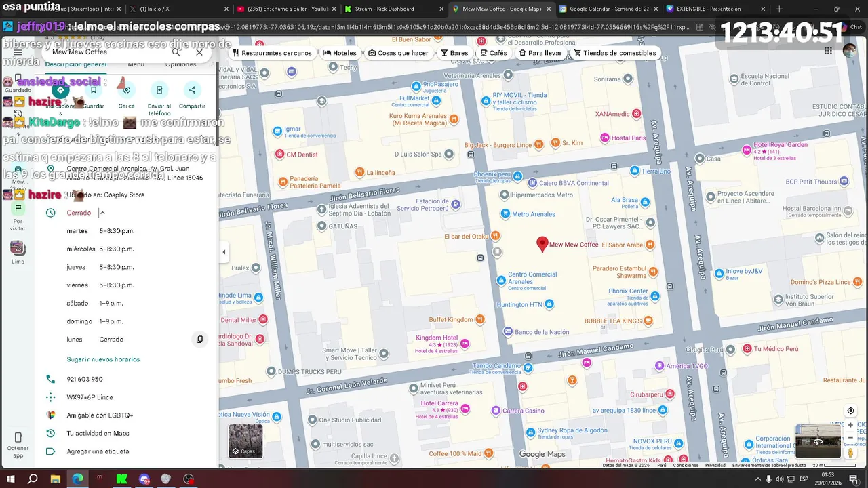Click plus code WX97+6P Lince
This screenshot has width=868, height=488.
coord(90,397)
